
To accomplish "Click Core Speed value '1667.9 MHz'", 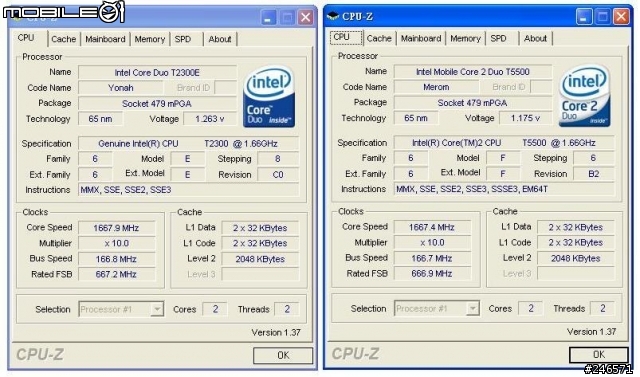I will (x=116, y=228).
